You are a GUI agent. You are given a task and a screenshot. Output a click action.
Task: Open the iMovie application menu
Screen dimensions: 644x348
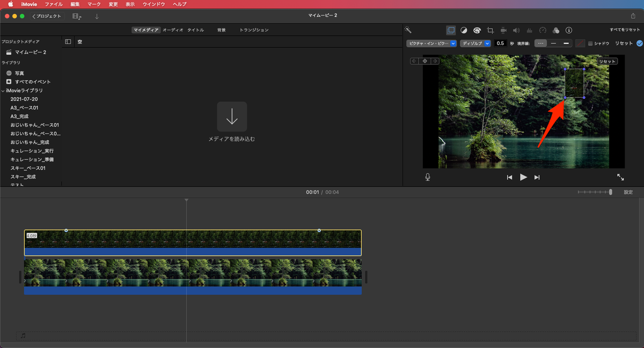pyautogui.click(x=29, y=4)
